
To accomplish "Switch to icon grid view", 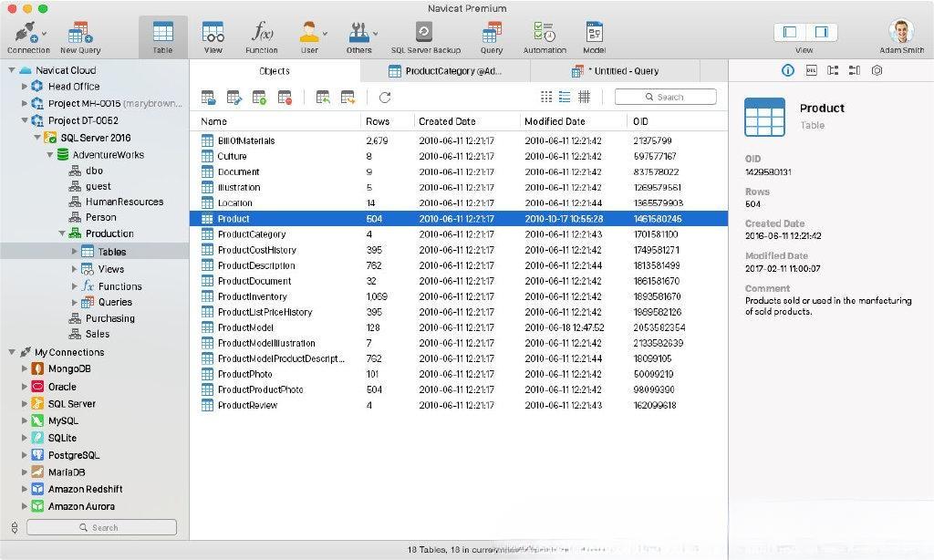I will point(546,97).
